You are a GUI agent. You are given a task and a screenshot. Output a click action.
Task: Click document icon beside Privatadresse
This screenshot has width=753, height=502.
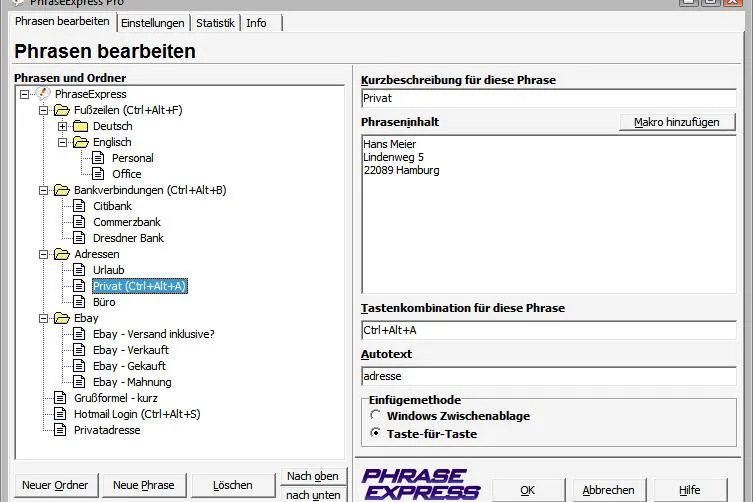(x=60, y=429)
